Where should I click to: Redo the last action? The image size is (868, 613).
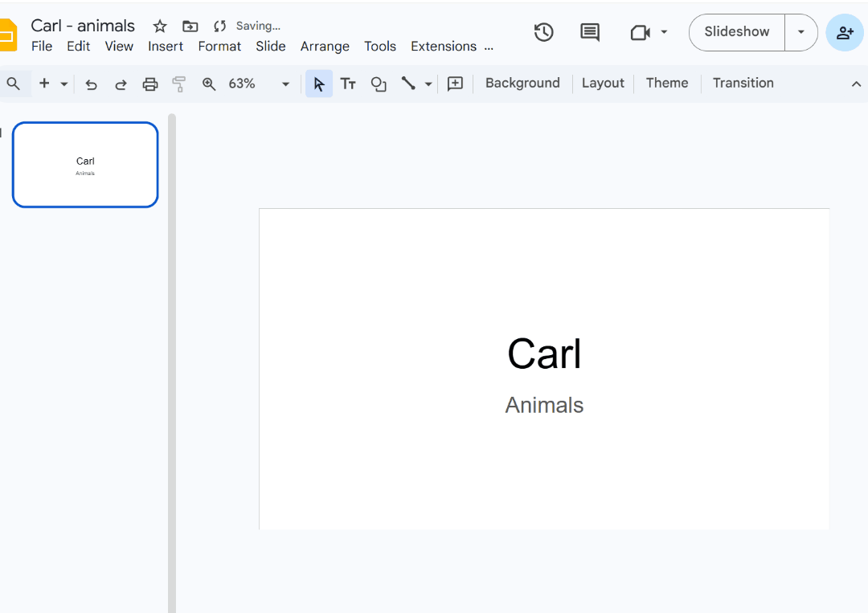click(x=121, y=84)
